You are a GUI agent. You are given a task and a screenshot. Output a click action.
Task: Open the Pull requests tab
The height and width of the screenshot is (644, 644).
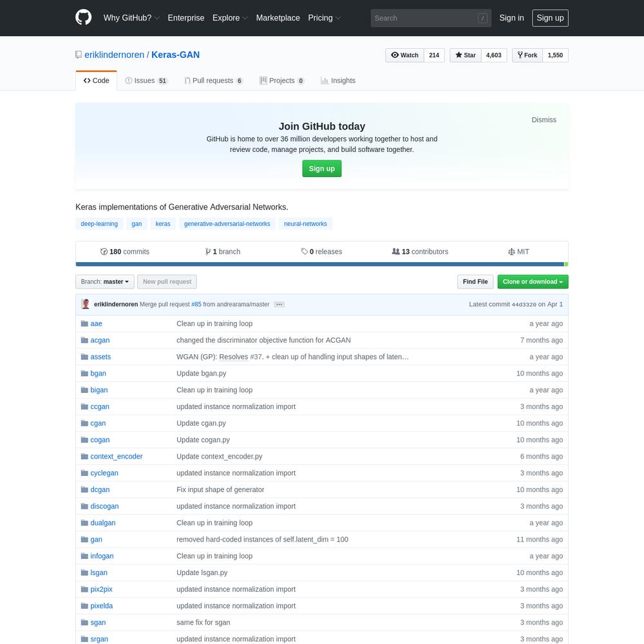pos(214,80)
